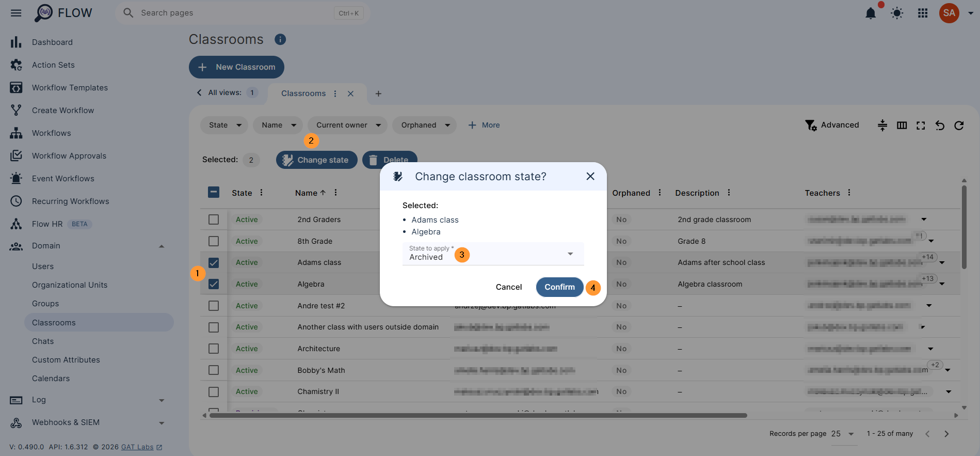
Task: Open the Records per page dropdown
Action: point(843,434)
